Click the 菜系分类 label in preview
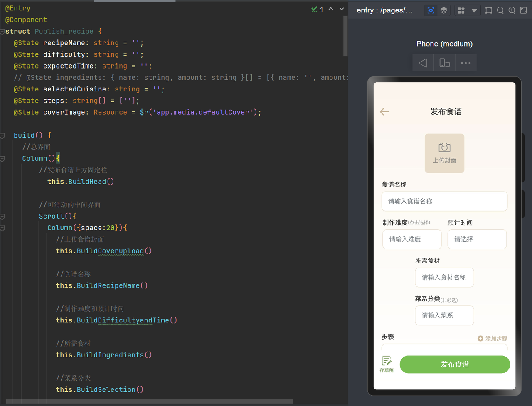Screen dimensions: 532x406 pos(427,299)
